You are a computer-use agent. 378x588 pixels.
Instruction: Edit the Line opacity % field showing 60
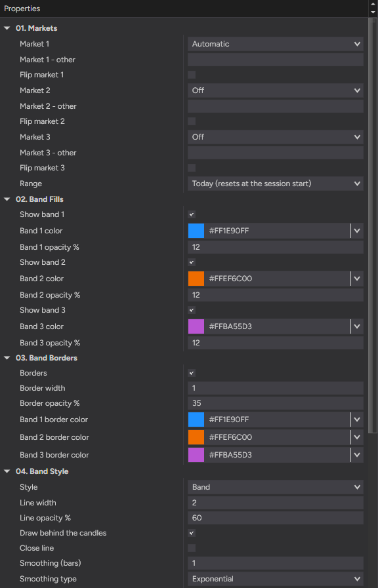coord(275,518)
